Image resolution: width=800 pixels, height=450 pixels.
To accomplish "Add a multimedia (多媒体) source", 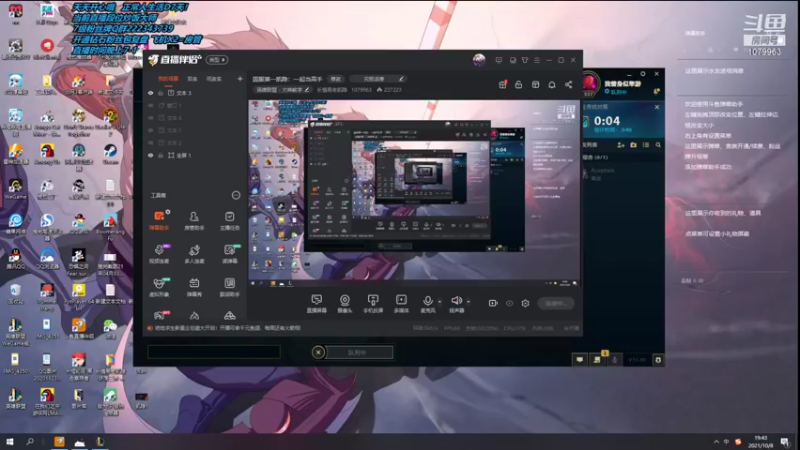I will click(x=402, y=304).
